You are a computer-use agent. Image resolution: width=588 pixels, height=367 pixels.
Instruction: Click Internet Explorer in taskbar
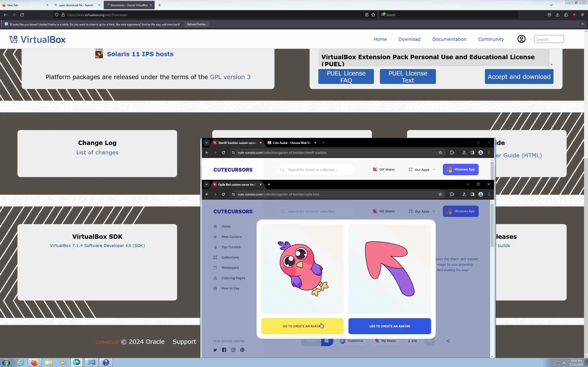pos(21,362)
